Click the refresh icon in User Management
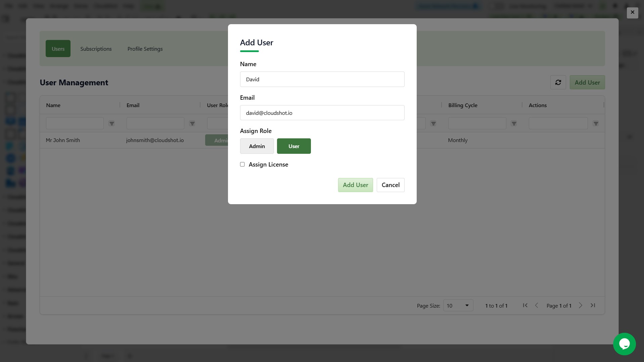Viewport: 644px width, 362px height. tap(558, 82)
